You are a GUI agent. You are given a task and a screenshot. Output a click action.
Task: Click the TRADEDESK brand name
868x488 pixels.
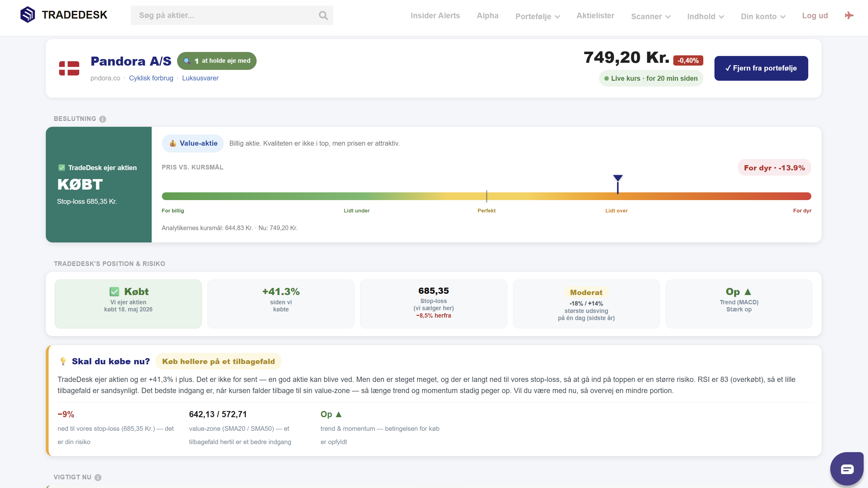[x=75, y=15]
